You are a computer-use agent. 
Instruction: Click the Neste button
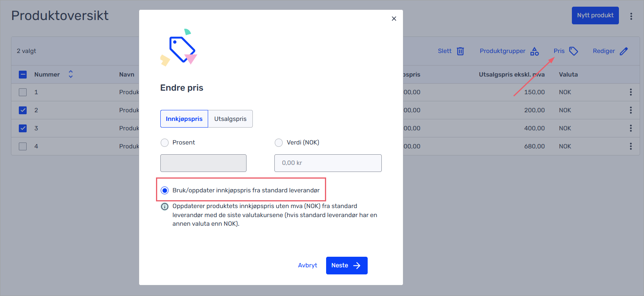346,265
